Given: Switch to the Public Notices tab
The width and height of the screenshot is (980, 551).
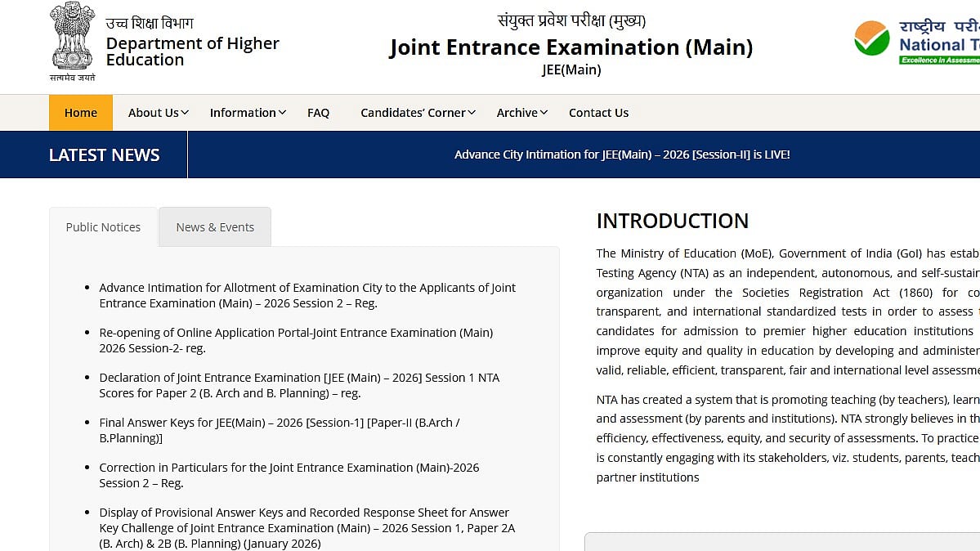Looking at the screenshot, I should (103, 227).
